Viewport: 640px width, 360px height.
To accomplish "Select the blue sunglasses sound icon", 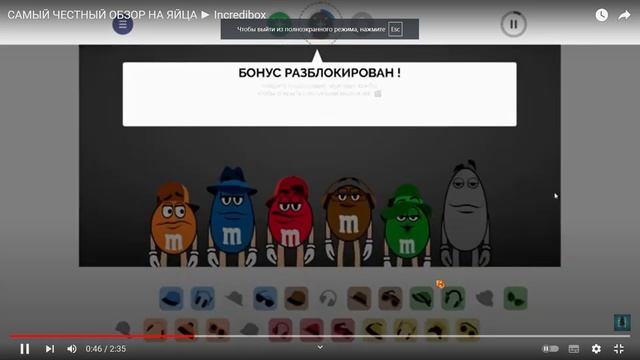I will click(265, 299).
